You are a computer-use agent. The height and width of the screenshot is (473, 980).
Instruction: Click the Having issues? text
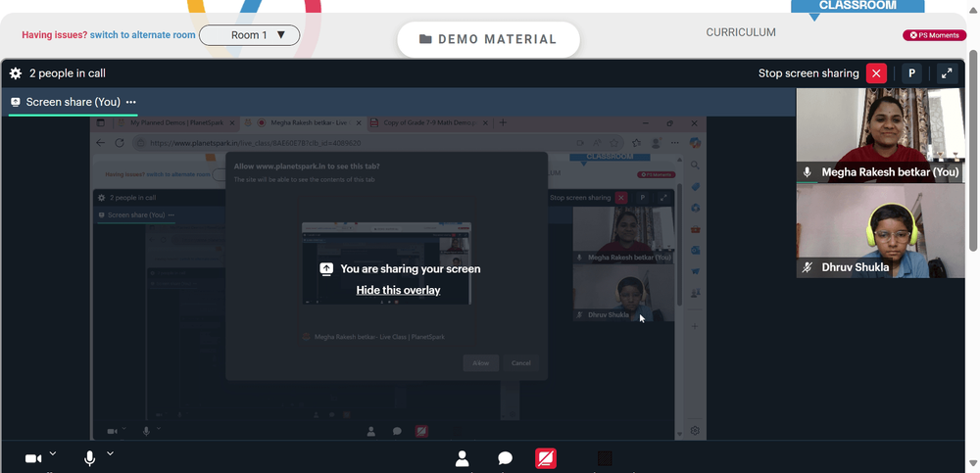(54, 35)
